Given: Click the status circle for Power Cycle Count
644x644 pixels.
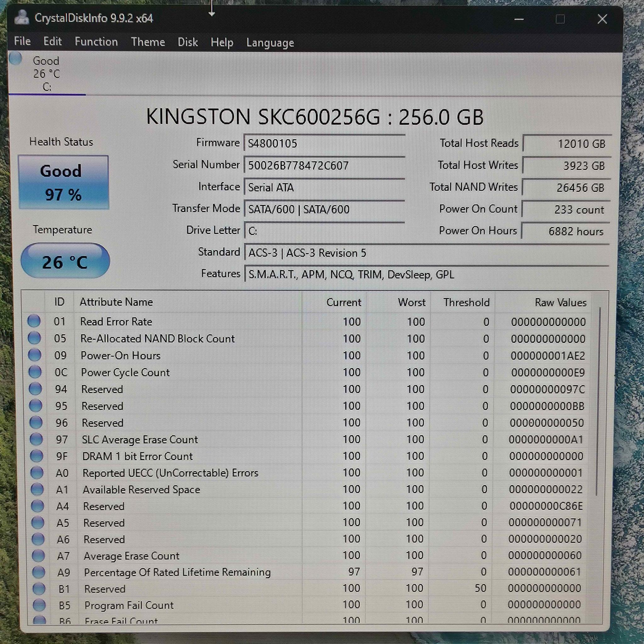Looking at the screenshot, I should [35, 372].
